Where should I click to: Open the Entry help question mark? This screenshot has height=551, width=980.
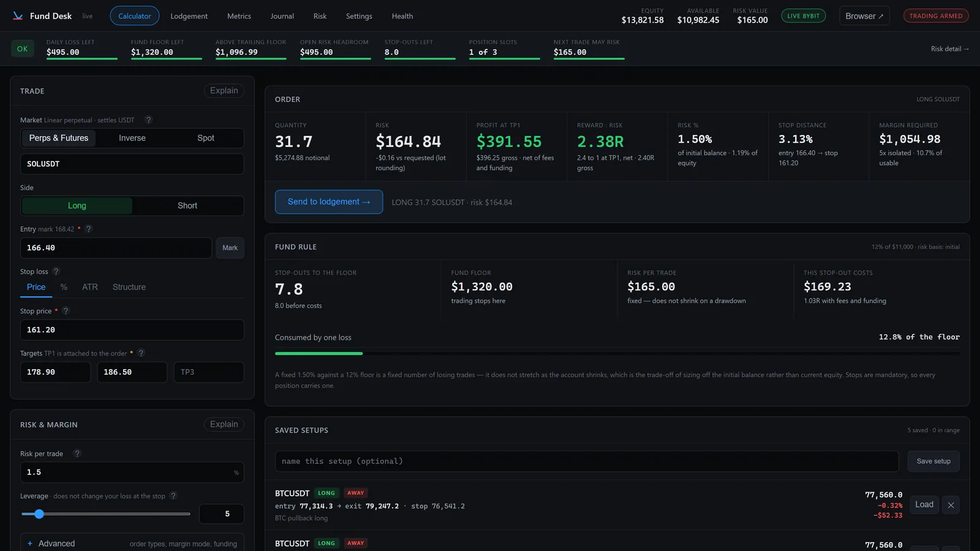click(x=88, y=229)
